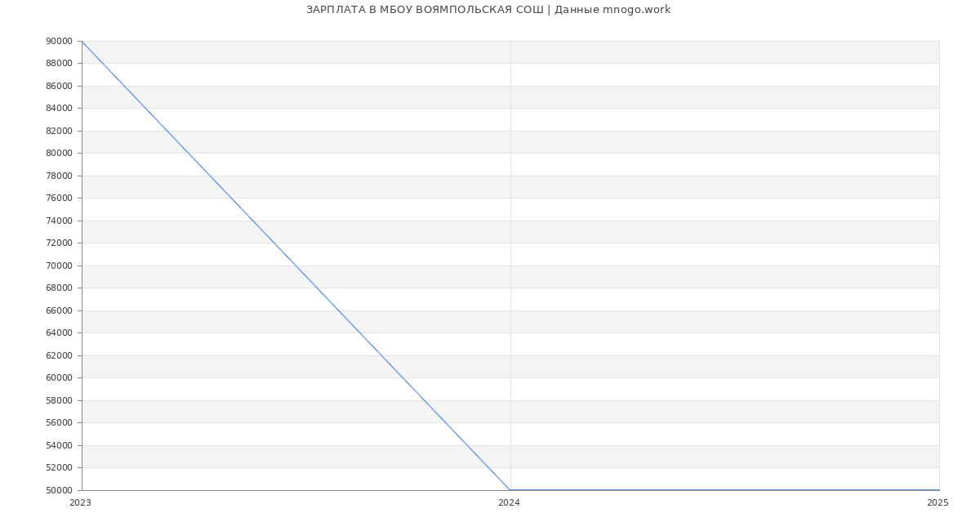Select the 84000 y-axis label
This screenshot has width=980, height=531.
click(x=60, y=109)
